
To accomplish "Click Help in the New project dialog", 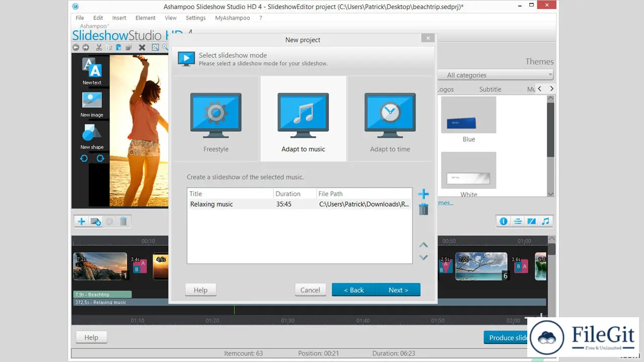I will [201, 290].
